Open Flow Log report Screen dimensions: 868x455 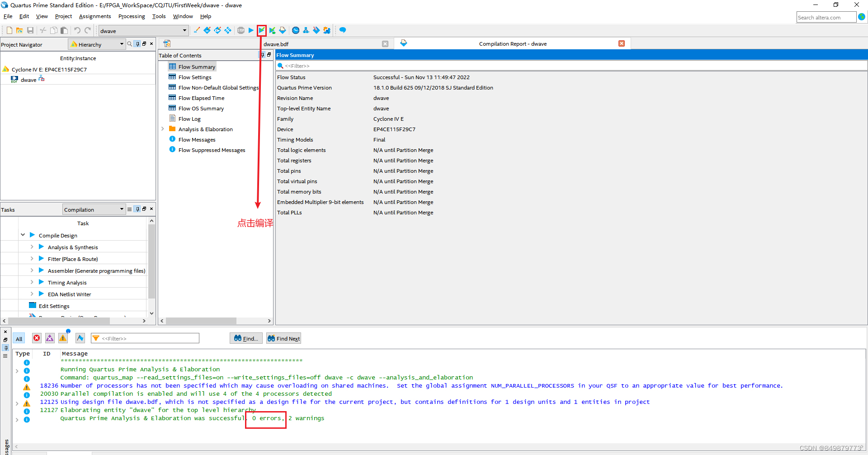tap(189, 119)
